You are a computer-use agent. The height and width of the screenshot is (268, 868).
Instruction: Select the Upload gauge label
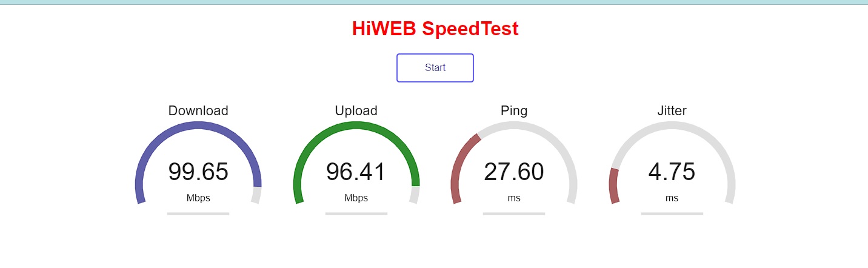[356, 110]
